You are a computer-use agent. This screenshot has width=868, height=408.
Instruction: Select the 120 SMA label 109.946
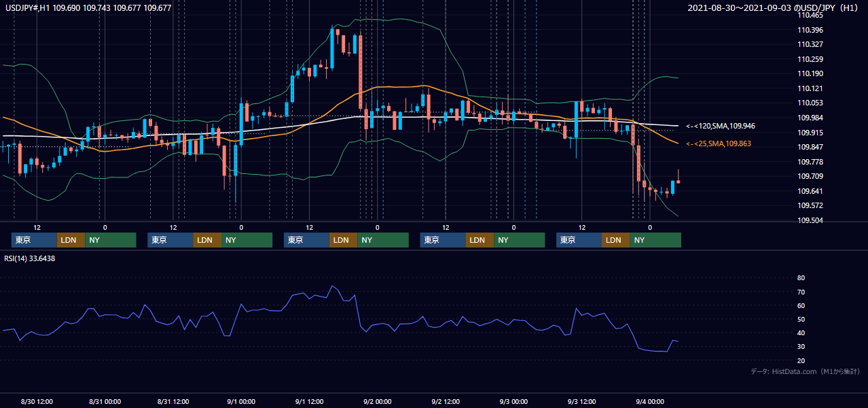(721, 126)
